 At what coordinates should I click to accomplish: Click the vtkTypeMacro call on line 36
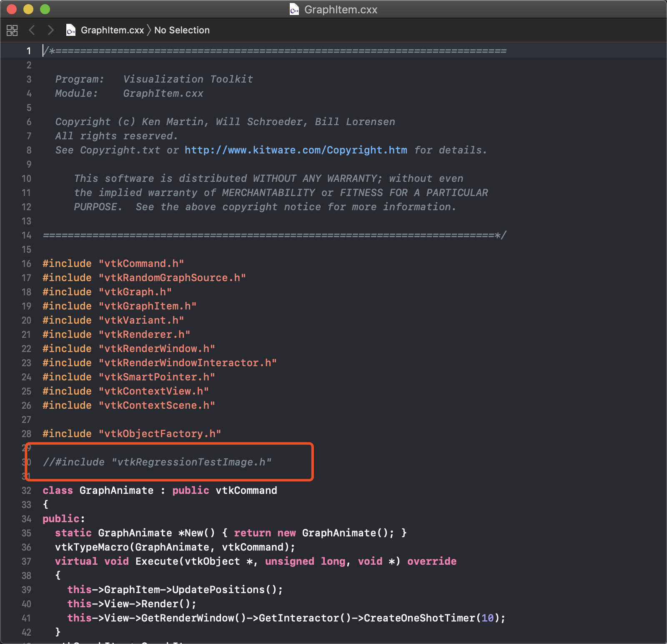(x=175, y=547)
